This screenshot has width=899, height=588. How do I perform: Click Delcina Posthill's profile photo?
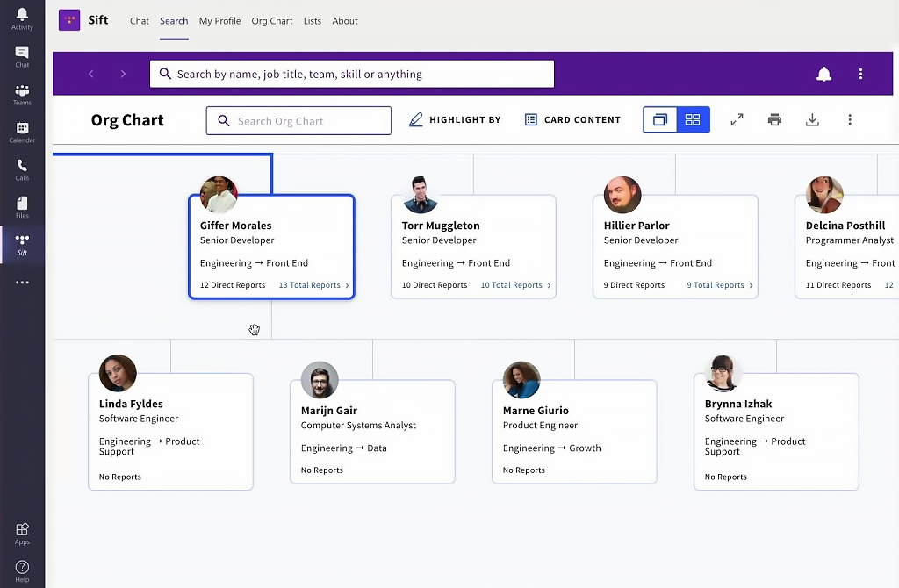tap(823, 194)
